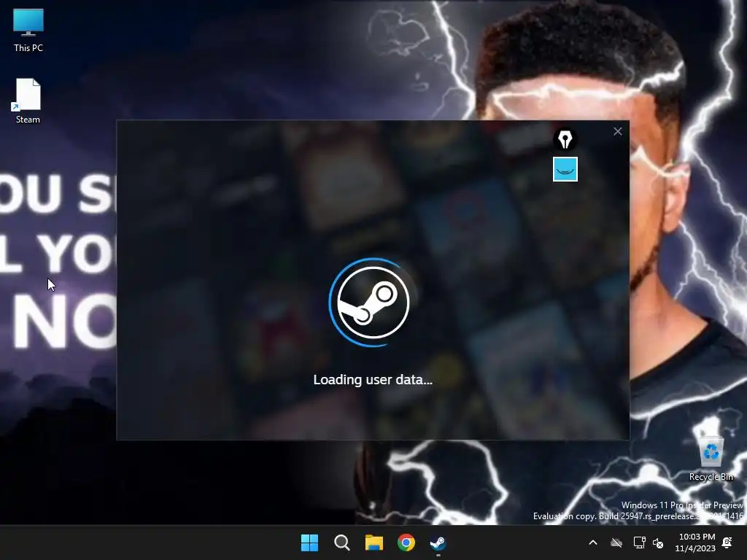Open taskbar Search
The height and width of the screenshot is (560, 747).
click(341, 542)
